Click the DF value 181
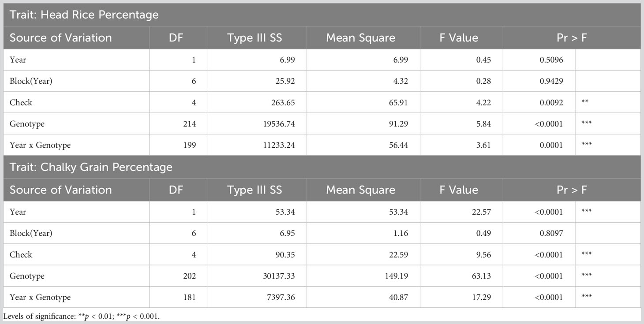This screenshot has height=324, width=644. [189, 298]
